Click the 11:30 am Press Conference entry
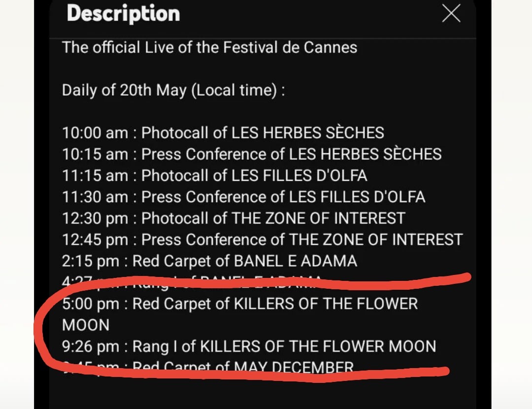 click(243, 197)
